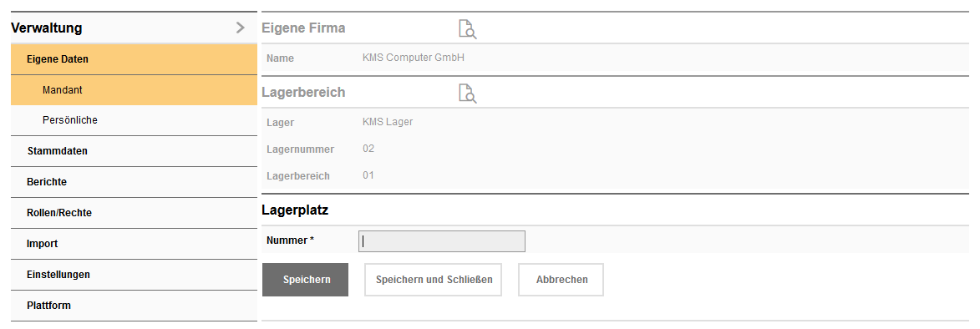Select the Mandant submenu entry

[134, 90]
